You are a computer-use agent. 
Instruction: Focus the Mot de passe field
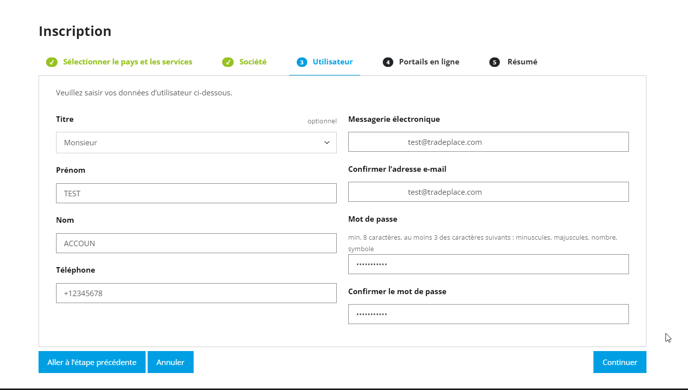click(488, 264)
